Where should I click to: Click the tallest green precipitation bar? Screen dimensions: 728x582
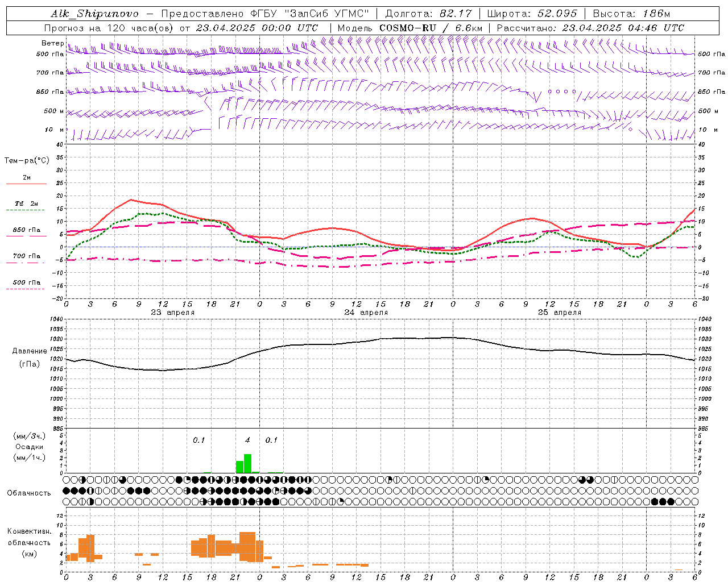tap(247, 463)
